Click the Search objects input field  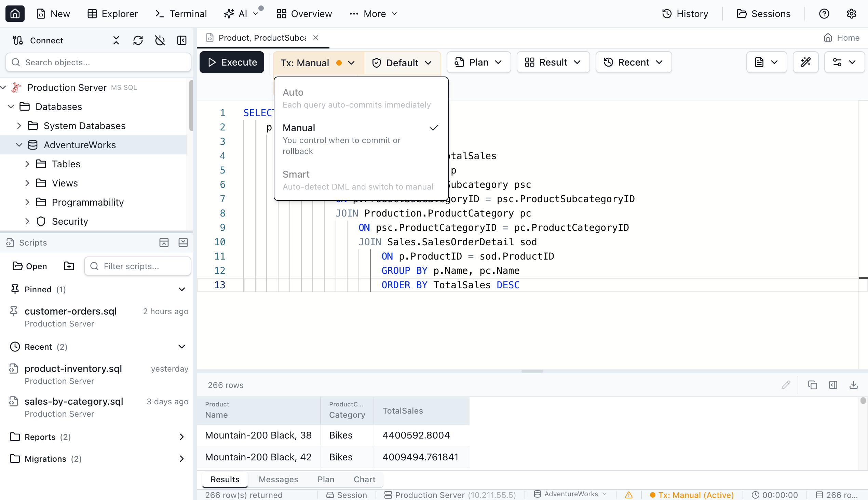(x=98, y=62)
